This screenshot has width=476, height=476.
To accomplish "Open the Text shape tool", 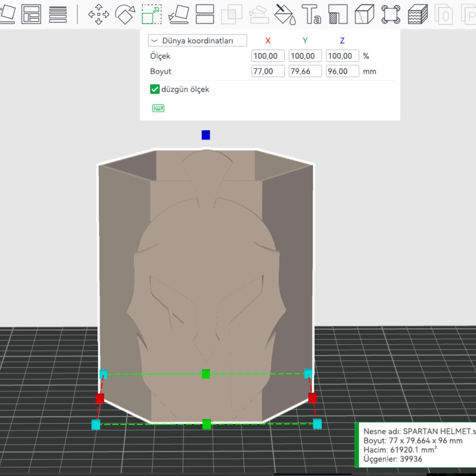I will pos(311,14).
